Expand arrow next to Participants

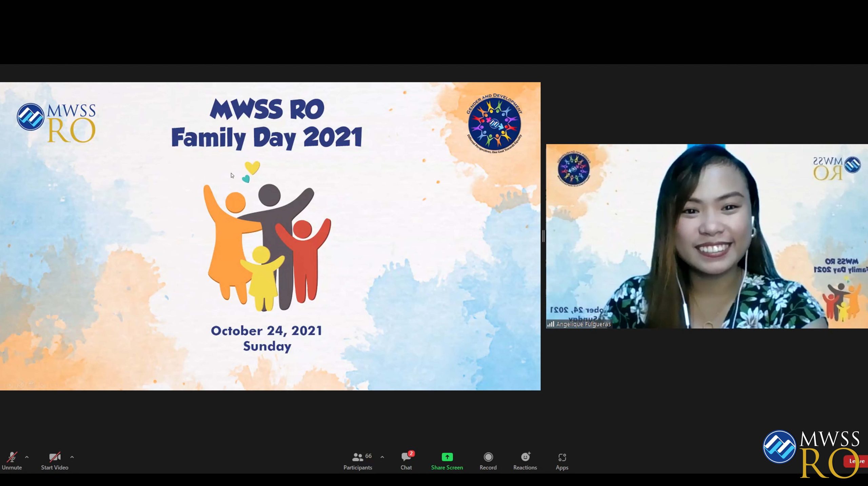pyautogui.click(x=382, y=457)
